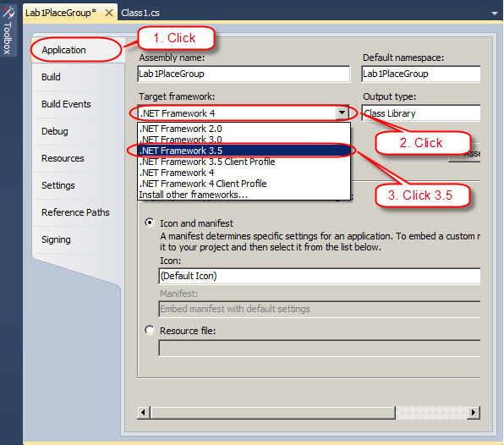The width and height of the screenshot is (504, 445).
Task: Pick .NET Framework 4 Client Profile
Action: click(244, 184)
